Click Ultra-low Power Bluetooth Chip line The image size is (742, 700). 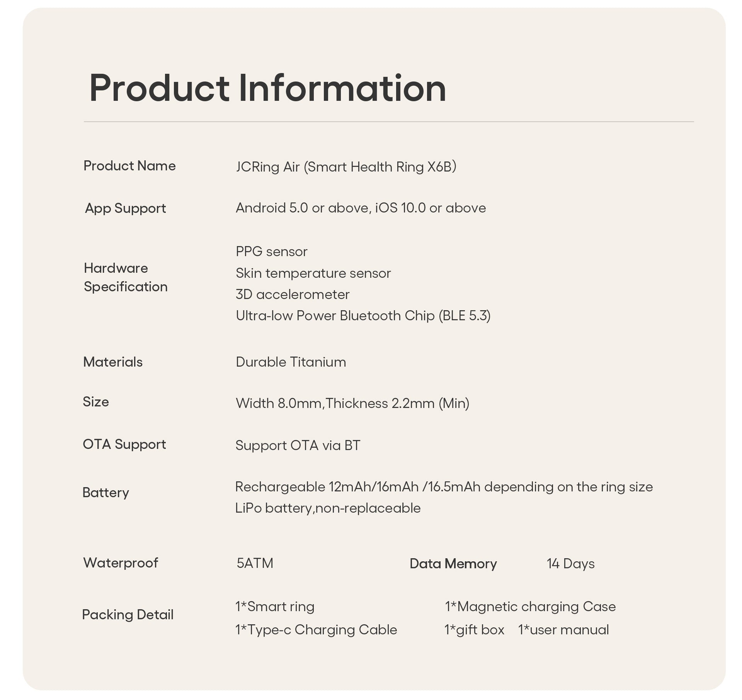click(x=363, y=316)
